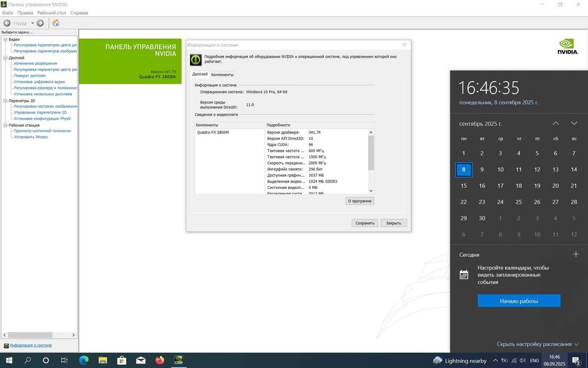The height and width of the screenshot is (368, 588).
Task: Open Установка конфигурации PhysX task
Action: click(x=42, y=118)
